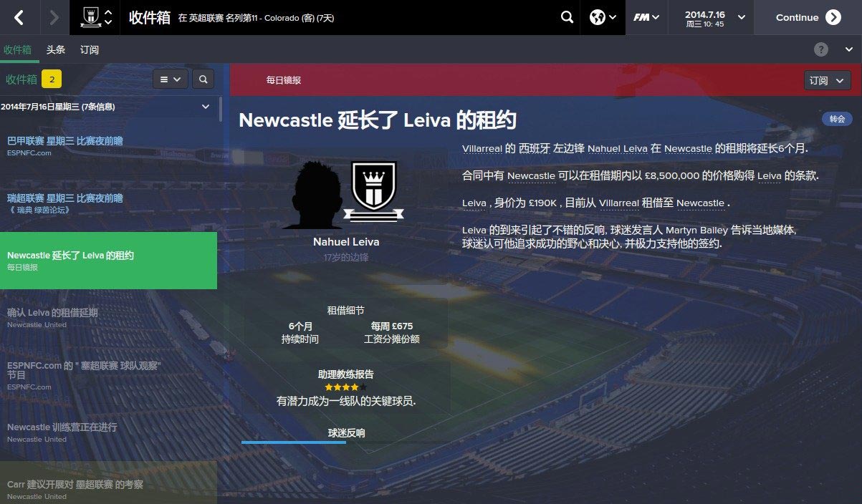862x504 pixels.
Task: Click the 转会 tag badge
Action: [837, 119]
